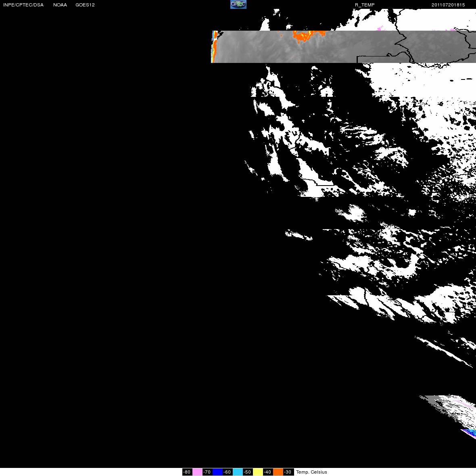Click the -70 legend value
This screenshot has height=476, width=476.
pyautogui.click(x=207, y=472)
